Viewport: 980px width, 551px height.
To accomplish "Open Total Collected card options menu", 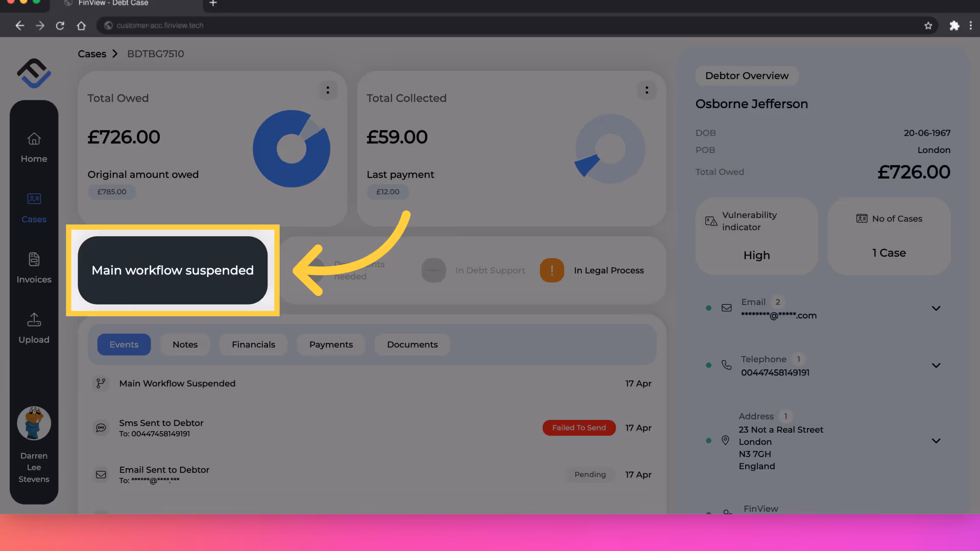I will [x=647, y=90].
